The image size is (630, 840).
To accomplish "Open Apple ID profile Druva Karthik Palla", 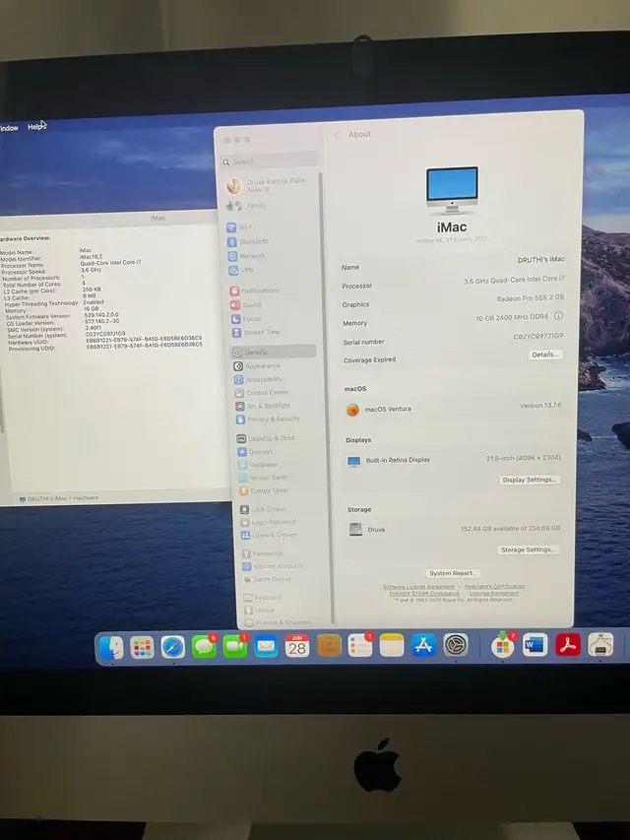I will pos(266,185).
